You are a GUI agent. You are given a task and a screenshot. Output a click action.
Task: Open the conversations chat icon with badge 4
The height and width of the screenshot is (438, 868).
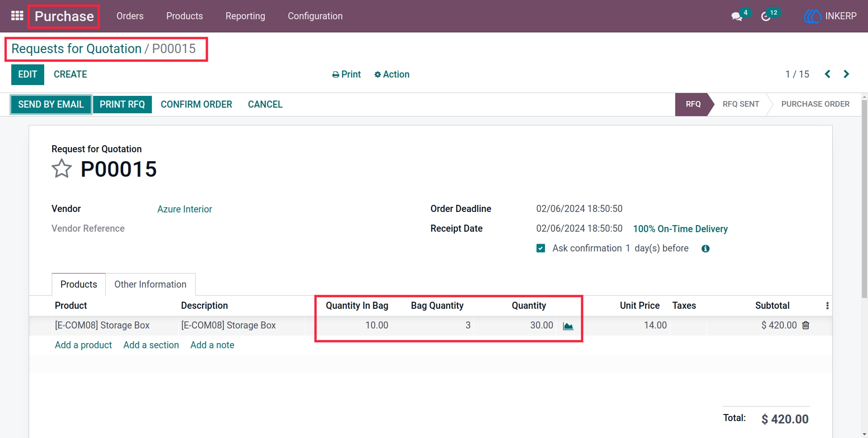pos(737,16)
